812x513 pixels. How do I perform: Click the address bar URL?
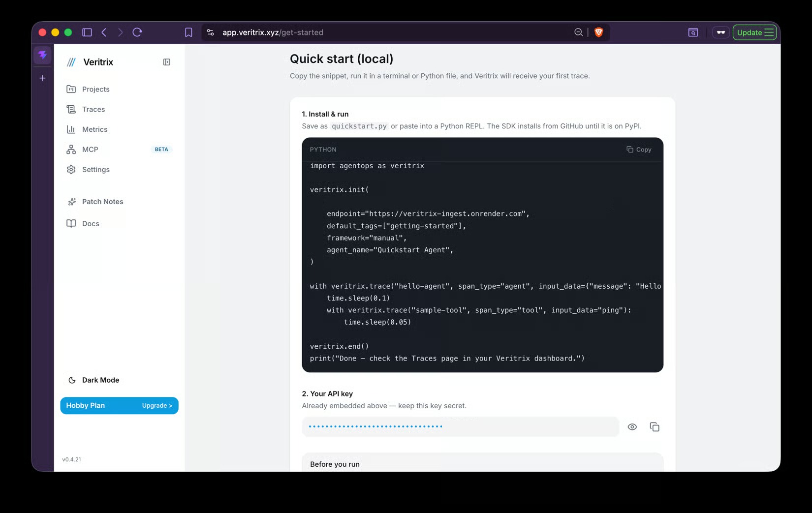(x=273, y=32)
